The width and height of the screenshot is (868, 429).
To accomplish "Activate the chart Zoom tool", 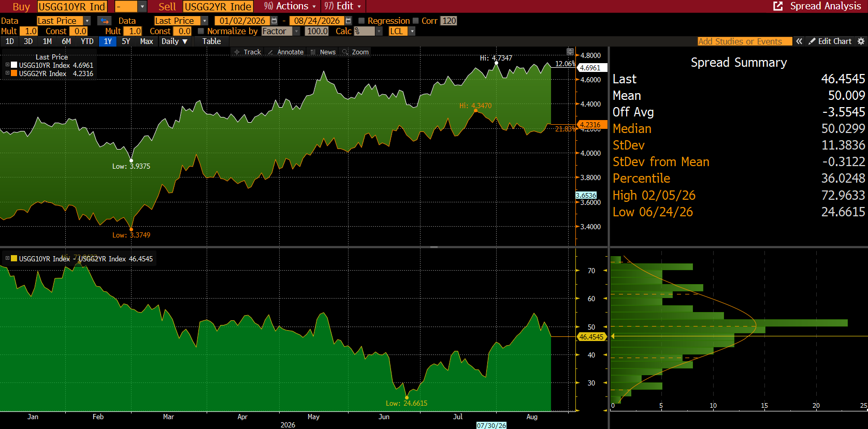I will click(x=356, y=52).
